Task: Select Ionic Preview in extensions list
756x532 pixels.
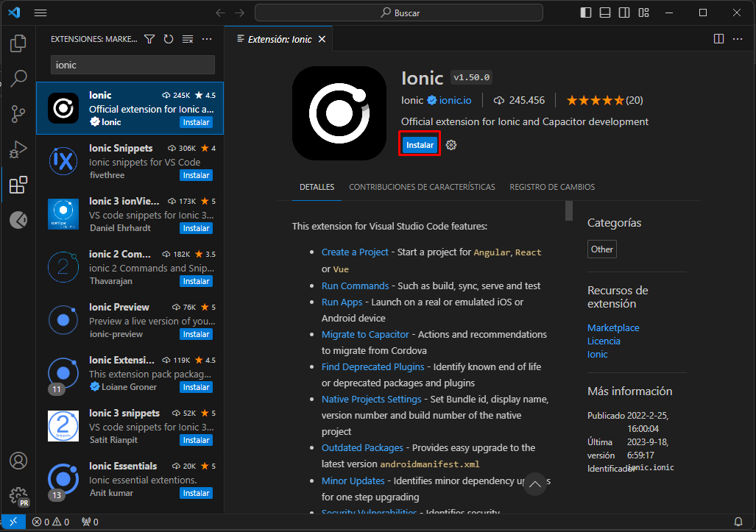Action: pos(130,321)
